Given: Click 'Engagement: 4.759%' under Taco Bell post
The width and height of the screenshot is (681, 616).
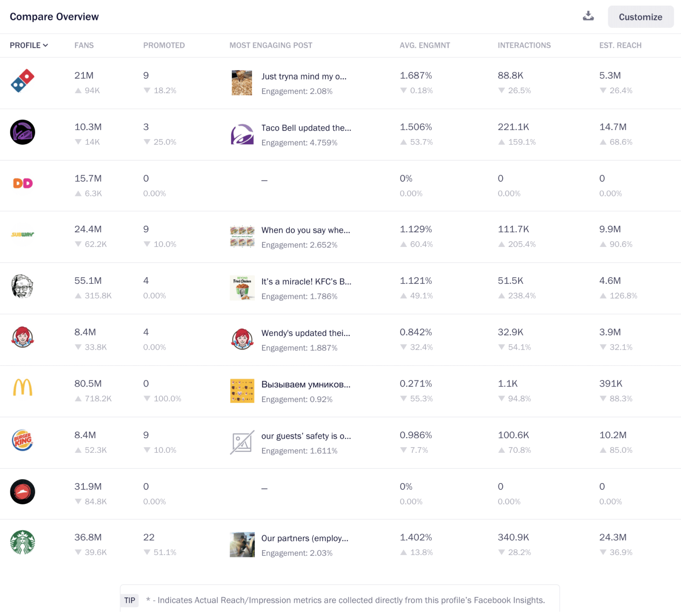Looking at the screenshot, I should 299,143.
